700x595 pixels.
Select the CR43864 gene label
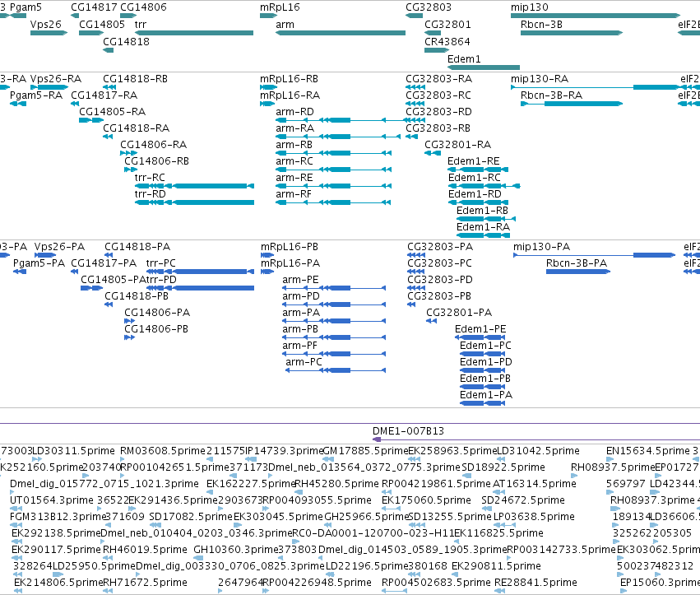coord(447,41)
